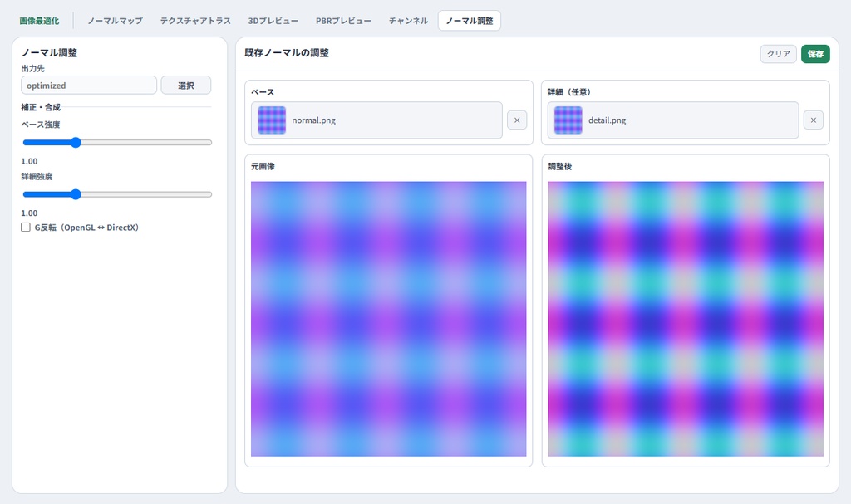
Task: Switch to the ノーマルマップ tab
Action: pyautogui.click(x=115, y=21)
